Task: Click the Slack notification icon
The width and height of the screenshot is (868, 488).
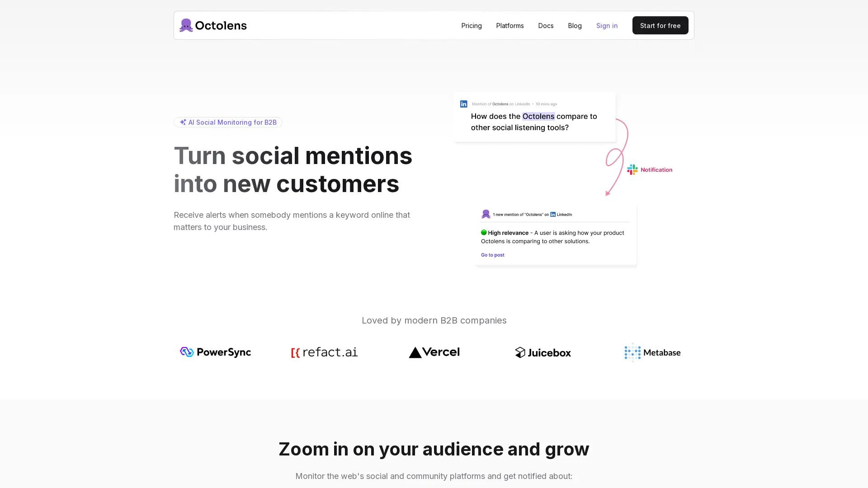Action: 632,169
